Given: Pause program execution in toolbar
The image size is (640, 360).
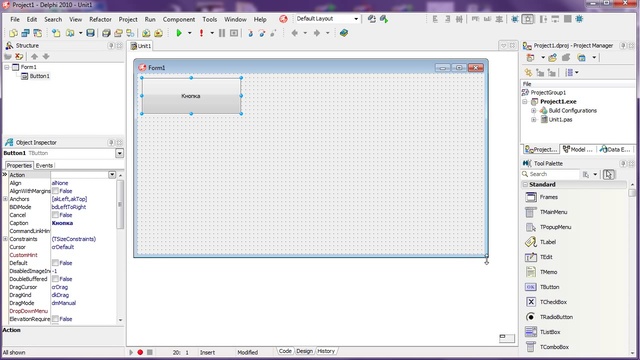Looking at the screenshot, I should (x=222, y=33).
